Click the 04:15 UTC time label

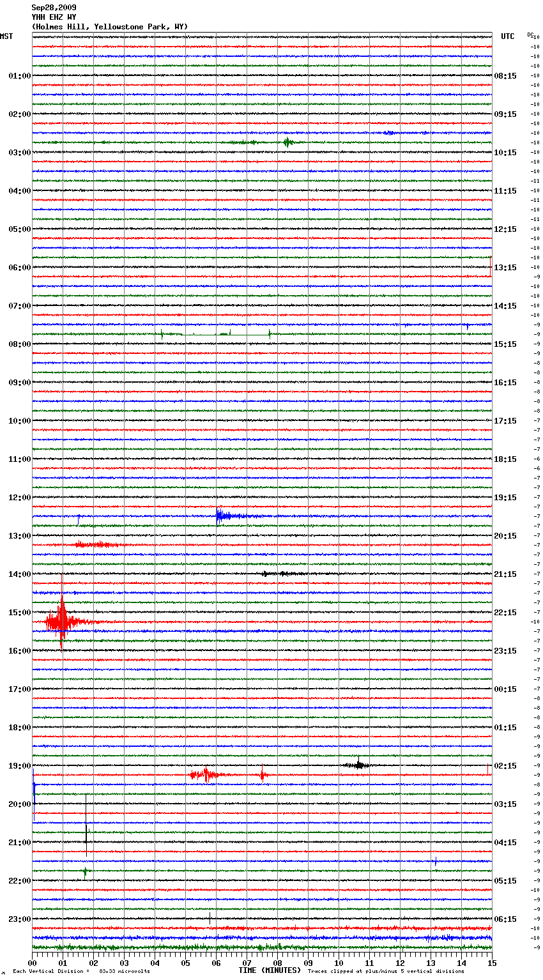505,843
